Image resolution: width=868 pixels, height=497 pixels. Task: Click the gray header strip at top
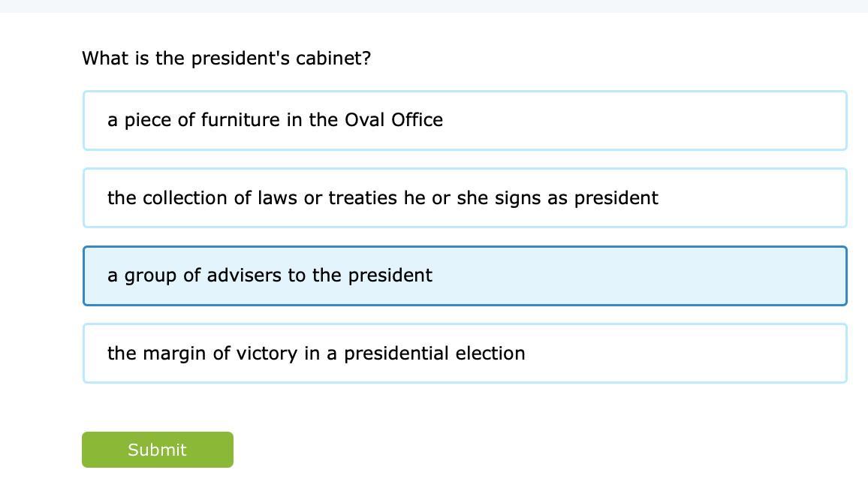(434, 6)
